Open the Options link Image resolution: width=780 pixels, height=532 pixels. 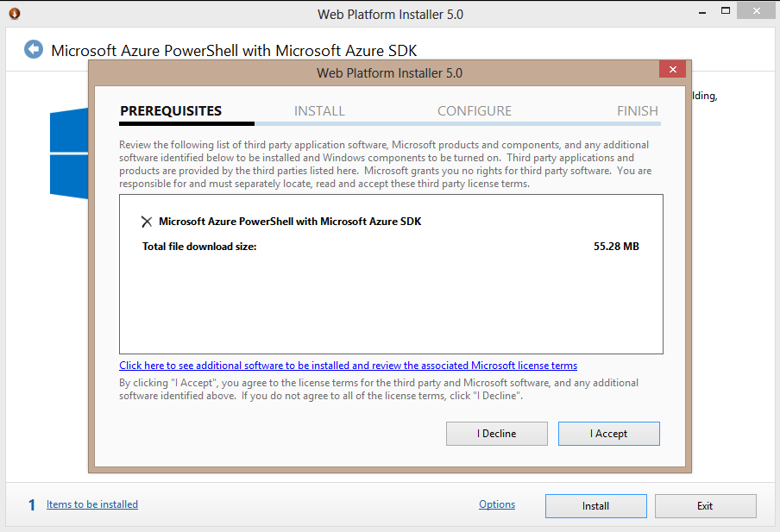point(497,504)
